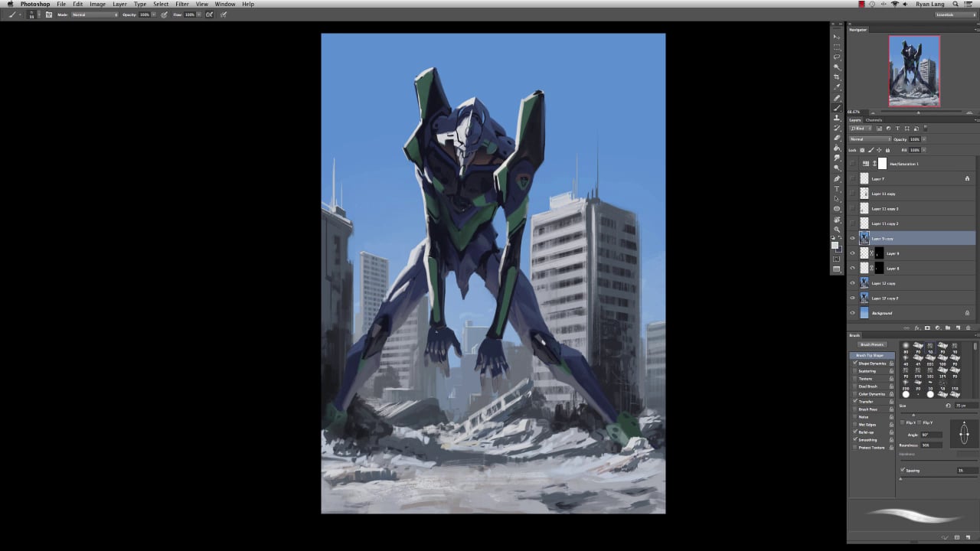Click the foreground color swatch
The height and width of the screenshot is (551, 980).
835,245
